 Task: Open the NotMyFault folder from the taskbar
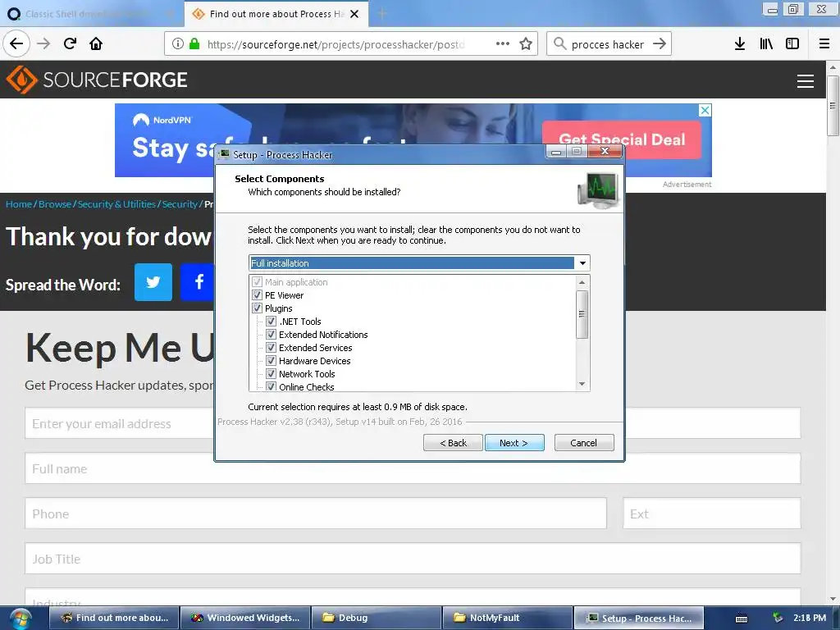click(x=508, y=619)
